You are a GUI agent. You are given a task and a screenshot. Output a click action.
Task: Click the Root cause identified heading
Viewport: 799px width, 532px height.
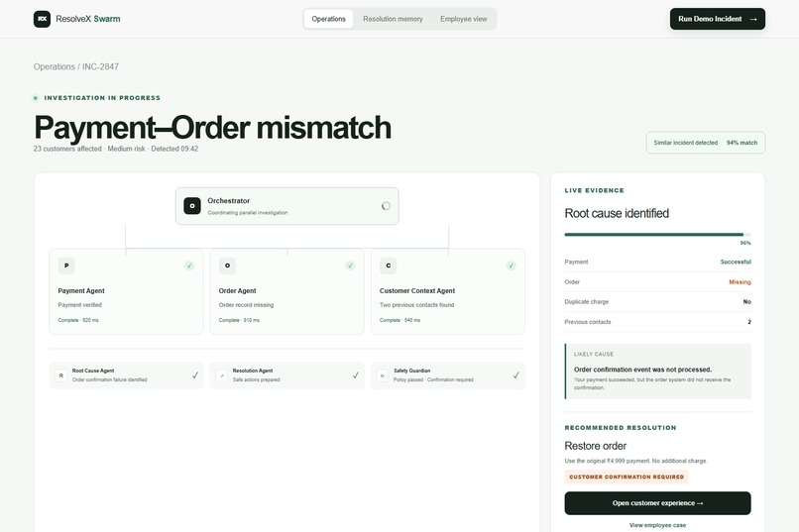617,213
